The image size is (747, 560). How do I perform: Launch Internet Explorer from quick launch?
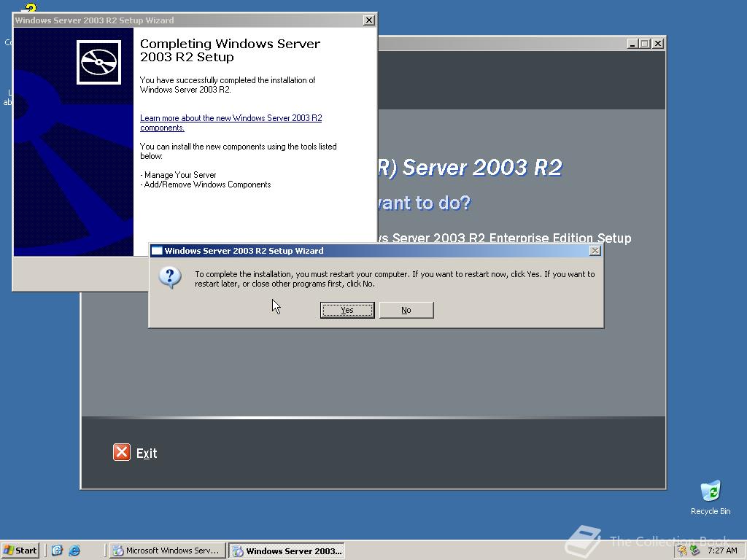(74, 551)
